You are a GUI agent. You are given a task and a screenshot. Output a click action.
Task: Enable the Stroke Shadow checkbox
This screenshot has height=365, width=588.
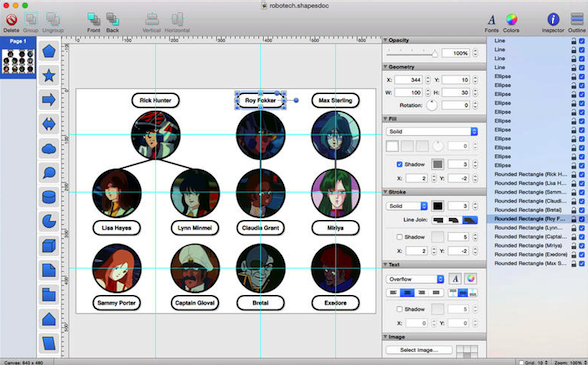(x=399, y=237)
